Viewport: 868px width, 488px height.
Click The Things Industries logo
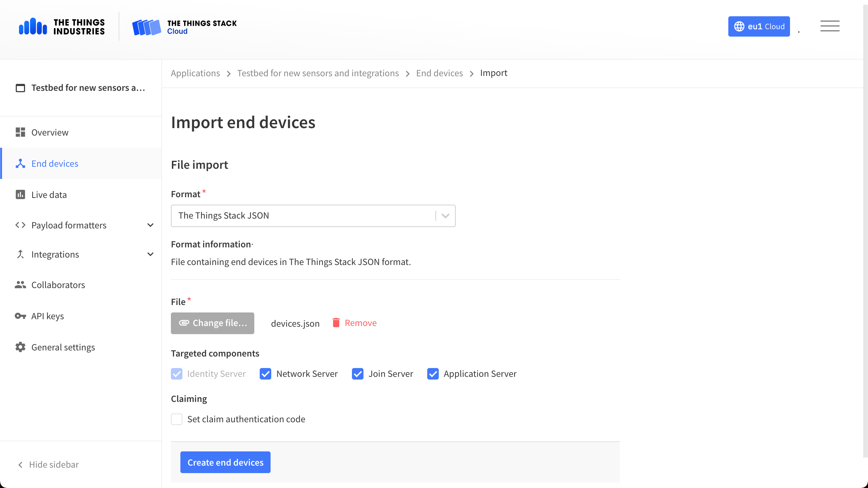(x=62, y=26)
